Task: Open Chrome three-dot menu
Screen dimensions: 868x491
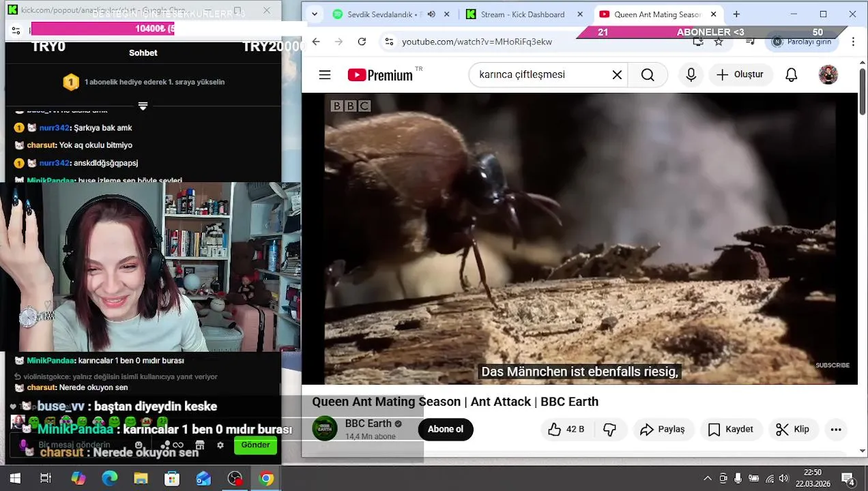Action: (x=853, y=42)
